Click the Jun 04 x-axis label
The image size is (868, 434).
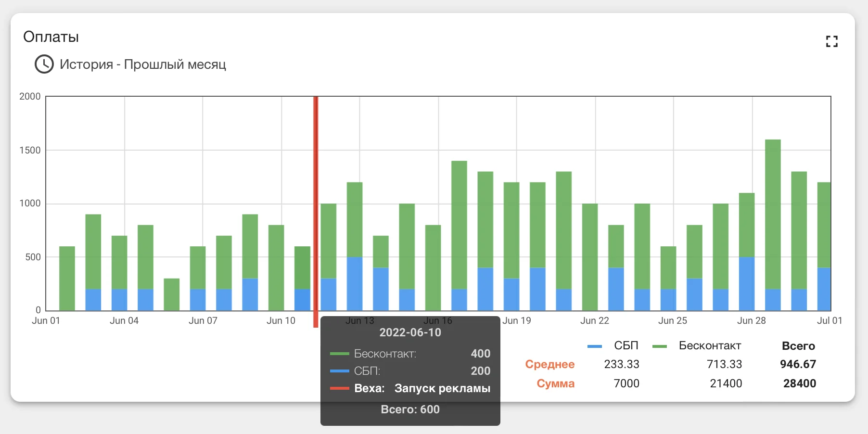(124, 320)
